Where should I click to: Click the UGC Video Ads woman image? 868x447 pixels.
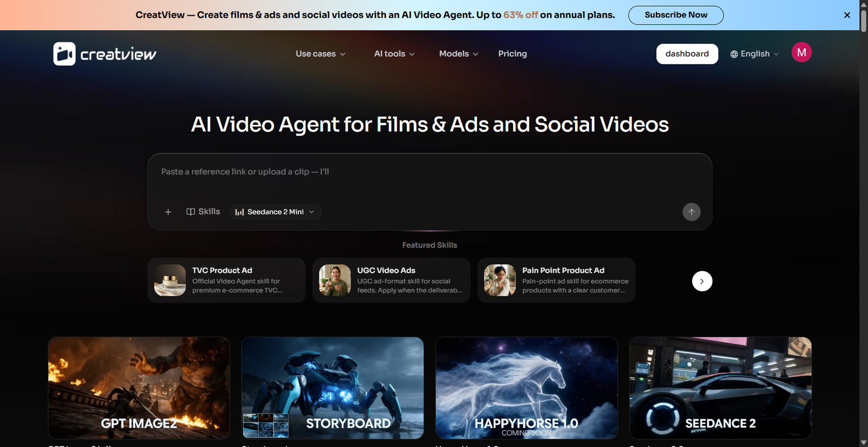(335, 280)
